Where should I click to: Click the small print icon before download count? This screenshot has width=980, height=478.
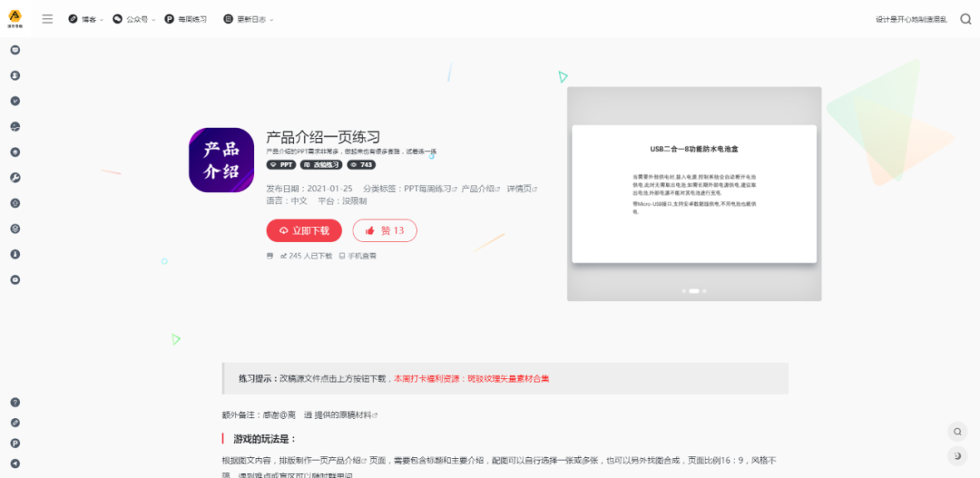(x=270, y=256)
